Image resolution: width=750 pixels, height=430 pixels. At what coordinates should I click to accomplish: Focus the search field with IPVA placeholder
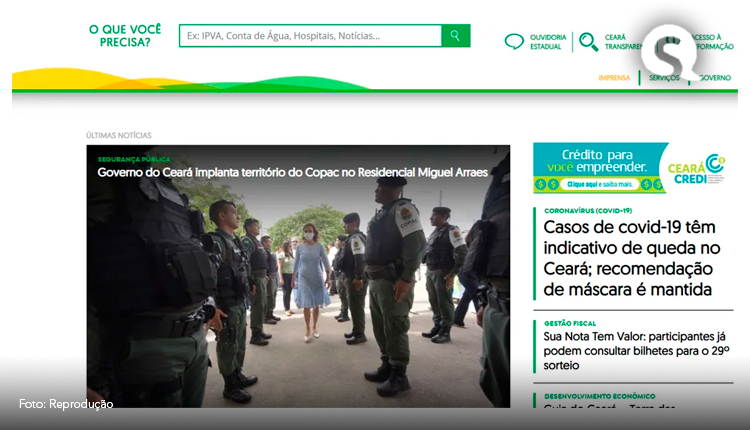[310, 36]
